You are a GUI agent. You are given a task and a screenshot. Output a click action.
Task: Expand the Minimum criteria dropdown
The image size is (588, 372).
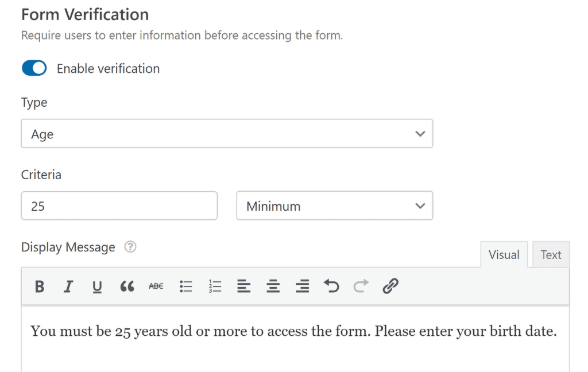click(x=334, y=206)
